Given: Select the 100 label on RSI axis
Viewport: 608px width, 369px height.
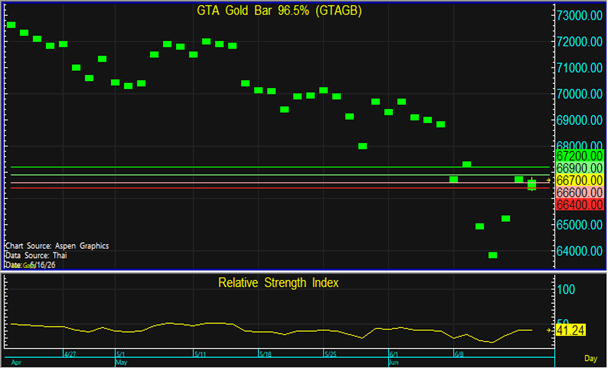Looking at the screenshot, I should click(566, 290).
